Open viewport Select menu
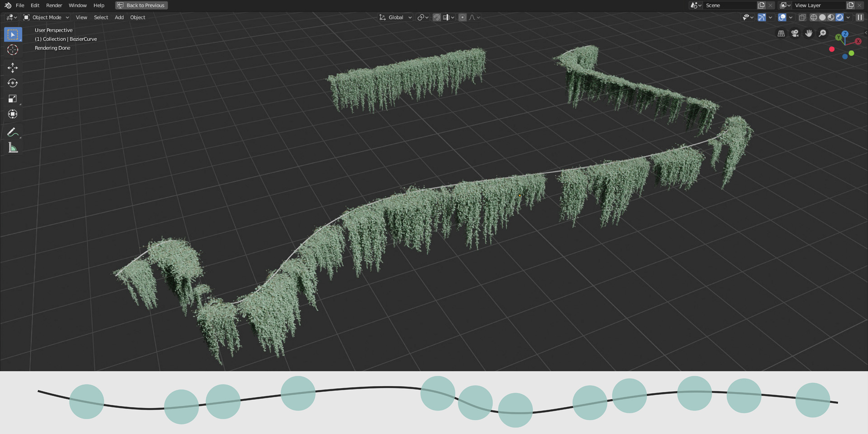 pos(101,17)
